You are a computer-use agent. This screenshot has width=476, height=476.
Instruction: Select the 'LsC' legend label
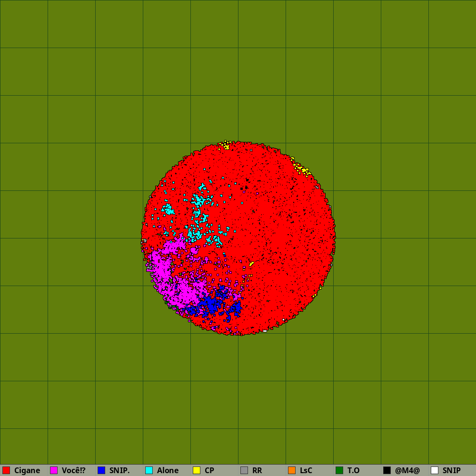coord(306,471)
